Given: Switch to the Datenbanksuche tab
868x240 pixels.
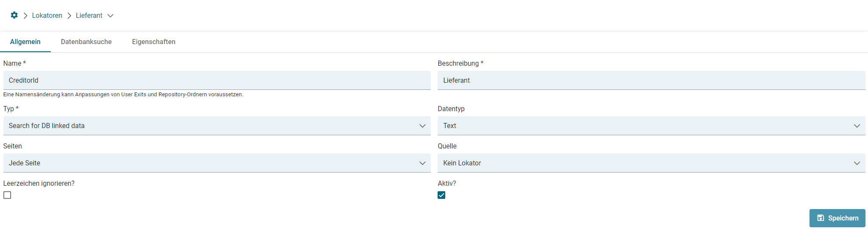Looking at the screenshot, I should coord(86,42).
